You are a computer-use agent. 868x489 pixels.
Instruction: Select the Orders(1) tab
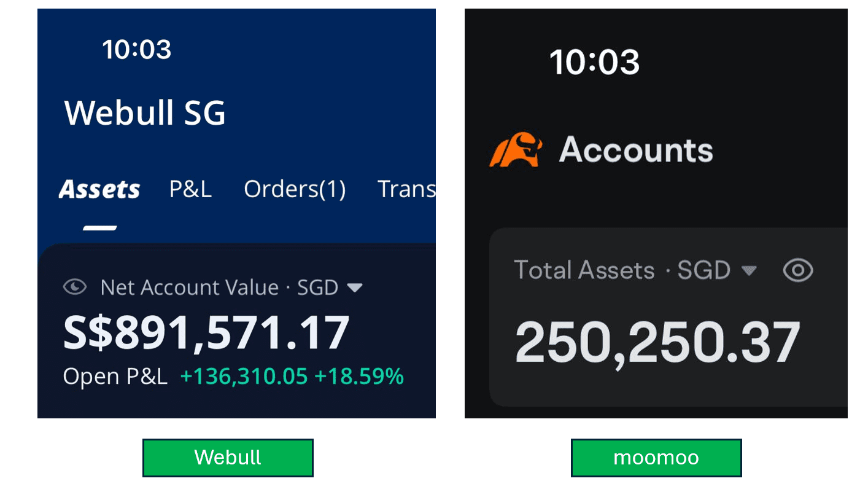click(x=295, y=189)
